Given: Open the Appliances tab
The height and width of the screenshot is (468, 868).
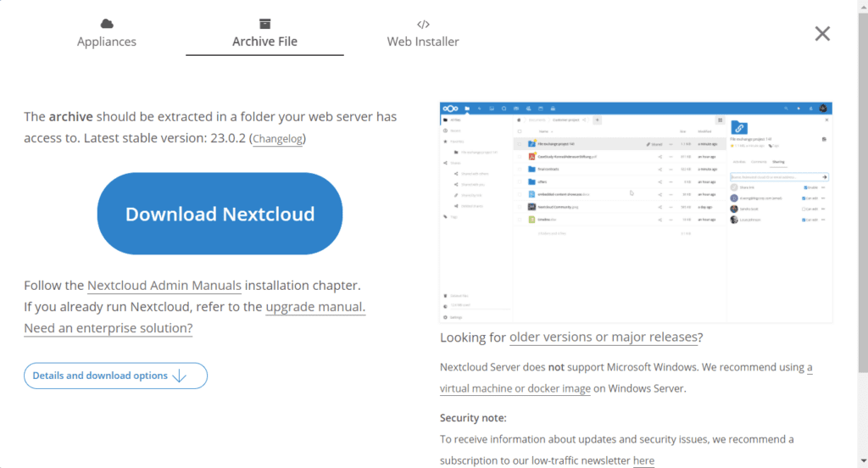Looking at the screenshot, I should (x=106, y=33).
